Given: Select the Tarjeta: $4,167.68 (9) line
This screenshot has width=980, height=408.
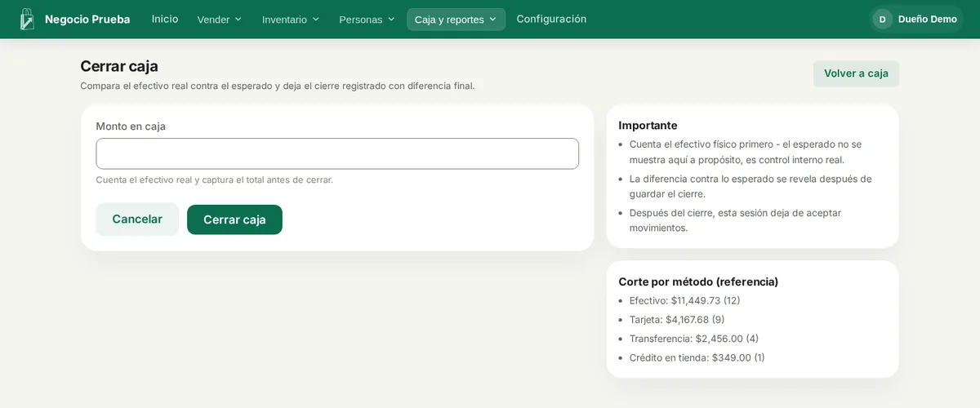Looking at the screenshot, I should point(677,319).
